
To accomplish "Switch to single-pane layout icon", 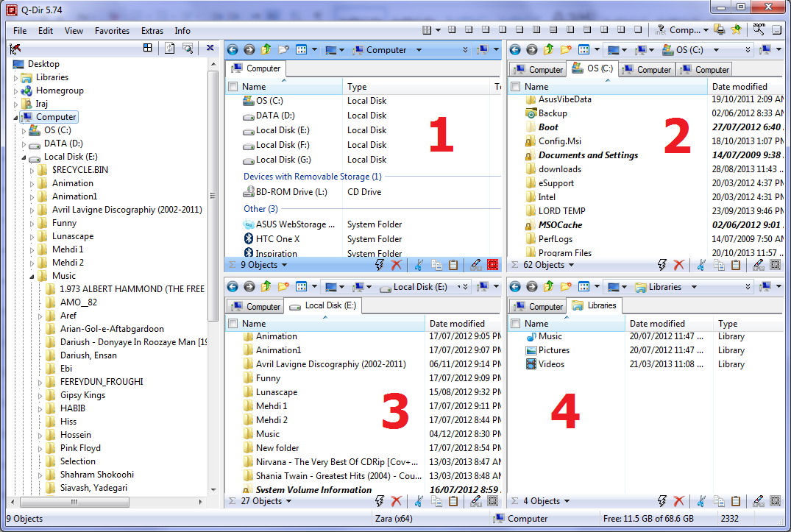I will 638,29.
